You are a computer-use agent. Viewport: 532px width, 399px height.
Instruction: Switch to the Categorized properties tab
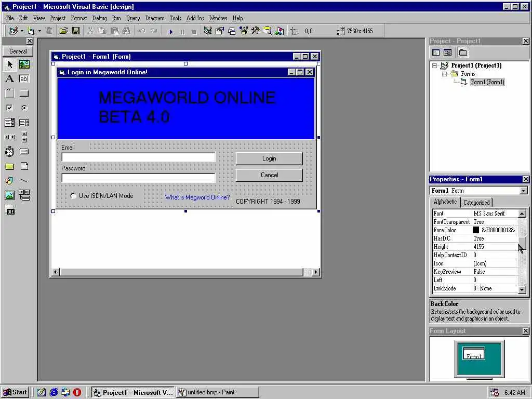pyautogui.click(x=476, y=203)
